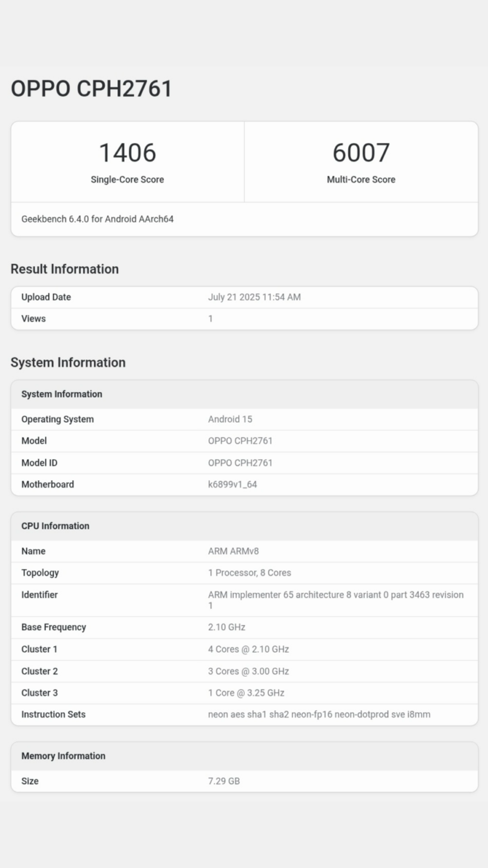Image resolution: width=488 pixels, height=868 pixels.
Task: Click the Result Information heading
Action: [65, 269]
